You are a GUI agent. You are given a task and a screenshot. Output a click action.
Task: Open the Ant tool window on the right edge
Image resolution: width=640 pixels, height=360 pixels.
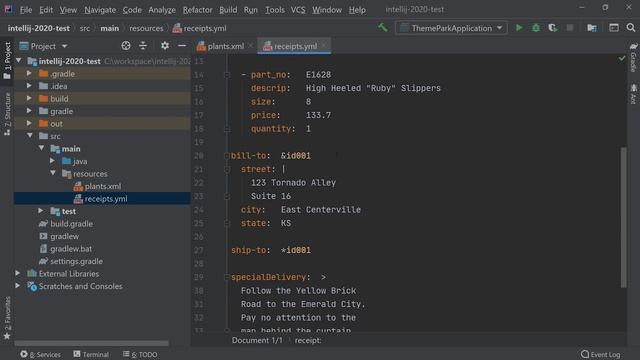click(633, 94)
